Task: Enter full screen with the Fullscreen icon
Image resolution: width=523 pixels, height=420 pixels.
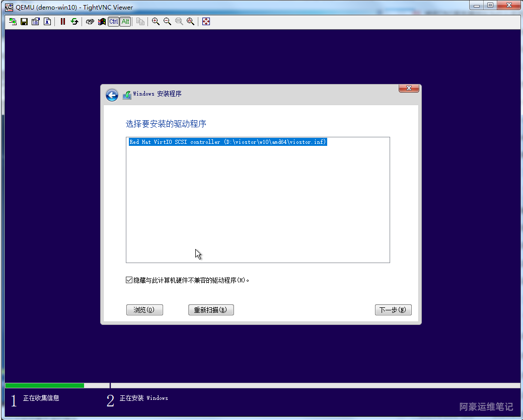Action: click(206, 22)
